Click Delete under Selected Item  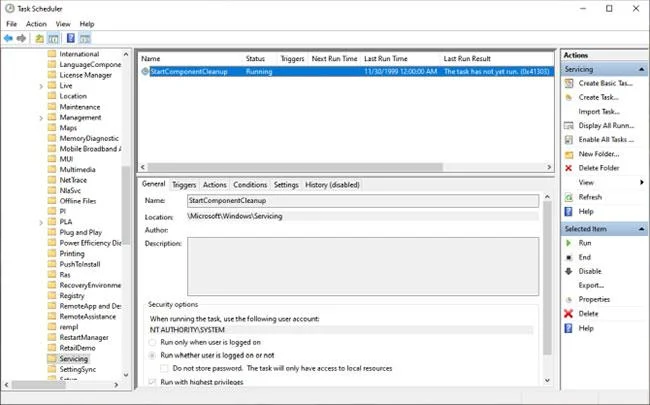588,314
